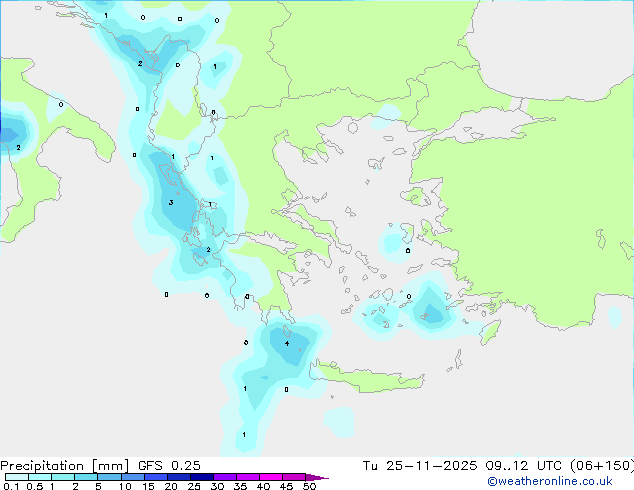Click the legend arrow tip above 50 mm
Image resolution: width=634 pixels, height=490 pixels.
tap(317, 477)
